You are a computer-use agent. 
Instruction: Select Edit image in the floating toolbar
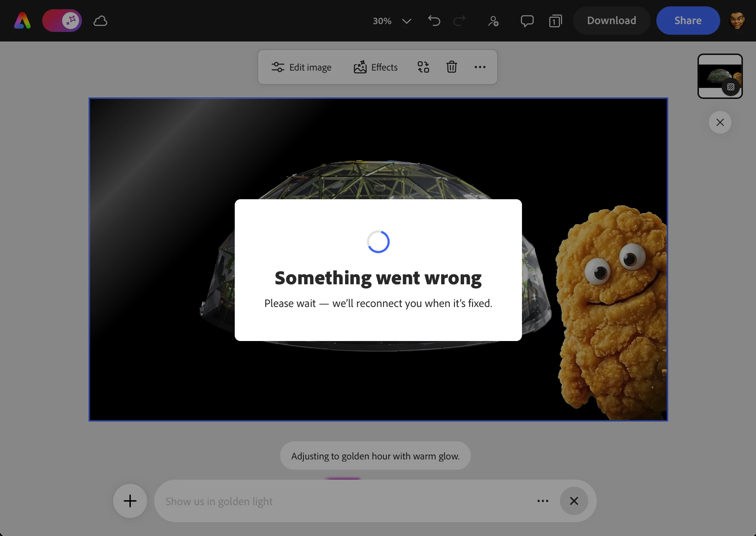click(301, 67)
